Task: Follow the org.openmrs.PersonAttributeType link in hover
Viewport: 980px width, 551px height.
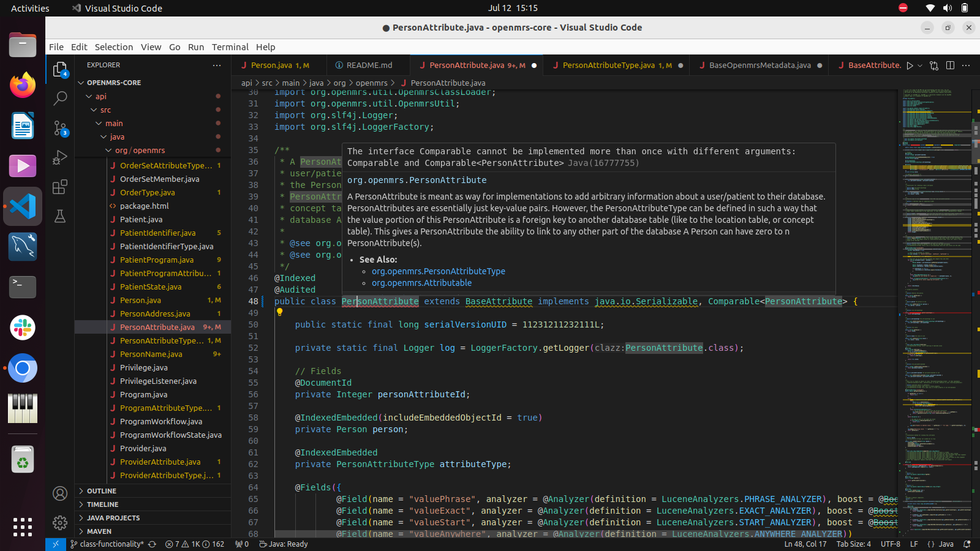Action: (438, 271)
